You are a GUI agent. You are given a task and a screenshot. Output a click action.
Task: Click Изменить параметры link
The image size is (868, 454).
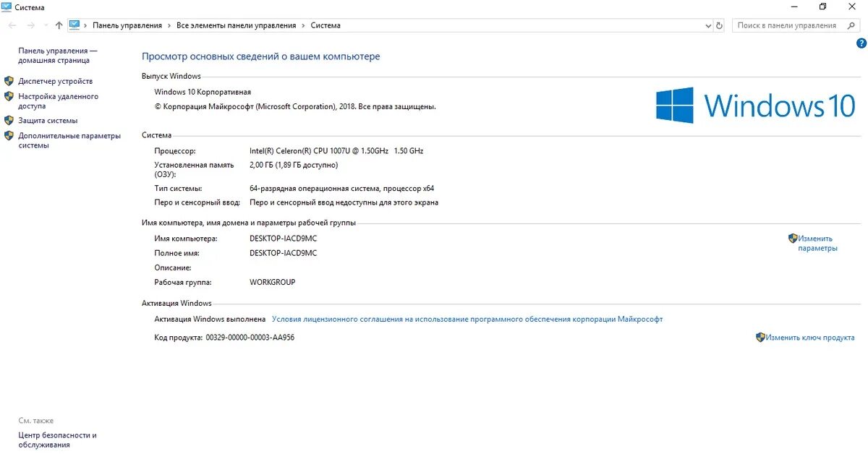[x=817, y=243]
